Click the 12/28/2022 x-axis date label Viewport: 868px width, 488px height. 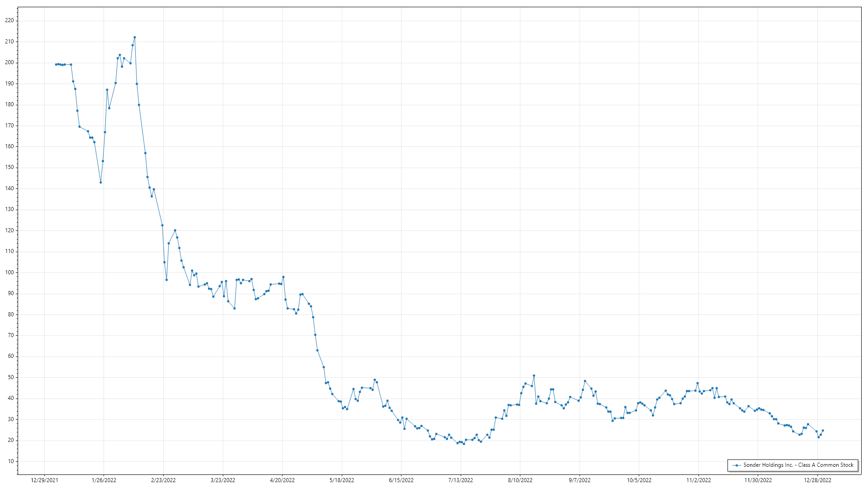pos(817,480)
